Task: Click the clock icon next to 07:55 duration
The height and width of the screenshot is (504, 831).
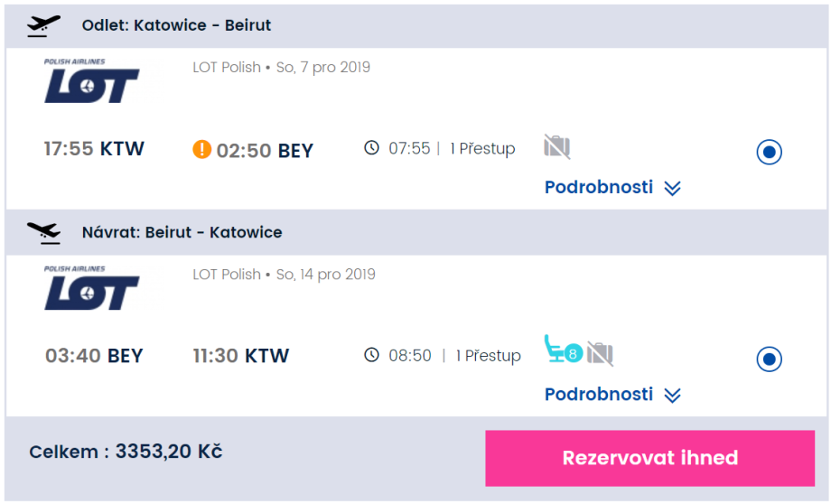Action: (x=371, y=148)
